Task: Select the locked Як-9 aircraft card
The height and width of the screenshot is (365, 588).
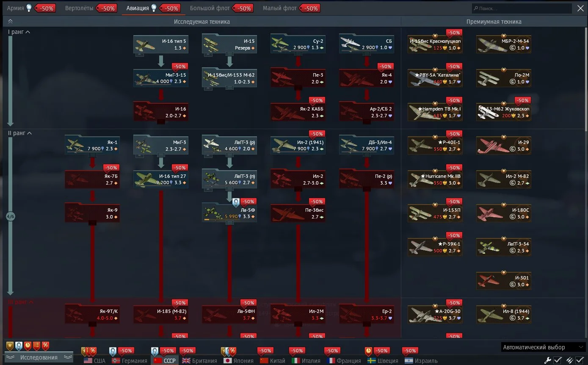Action: pyautogui.click(x=92, y=213)
